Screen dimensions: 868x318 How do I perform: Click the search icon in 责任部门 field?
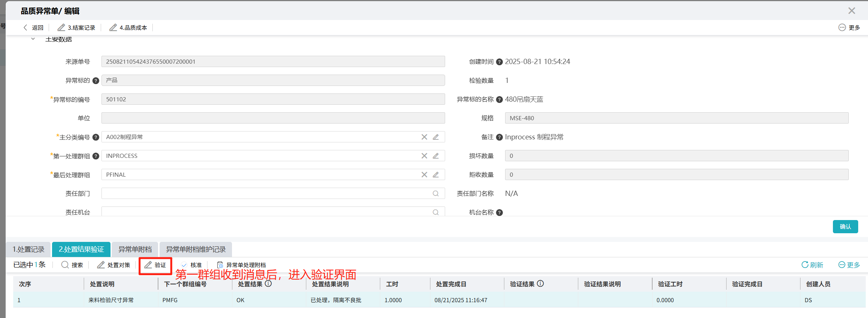(436, 194)
